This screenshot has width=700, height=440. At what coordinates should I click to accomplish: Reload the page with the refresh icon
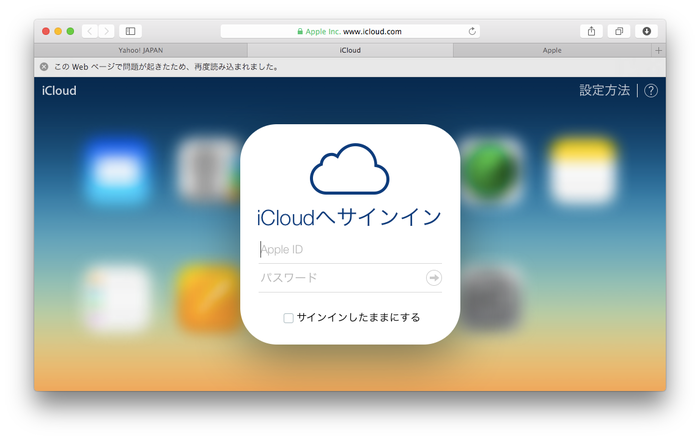(472, 31)
